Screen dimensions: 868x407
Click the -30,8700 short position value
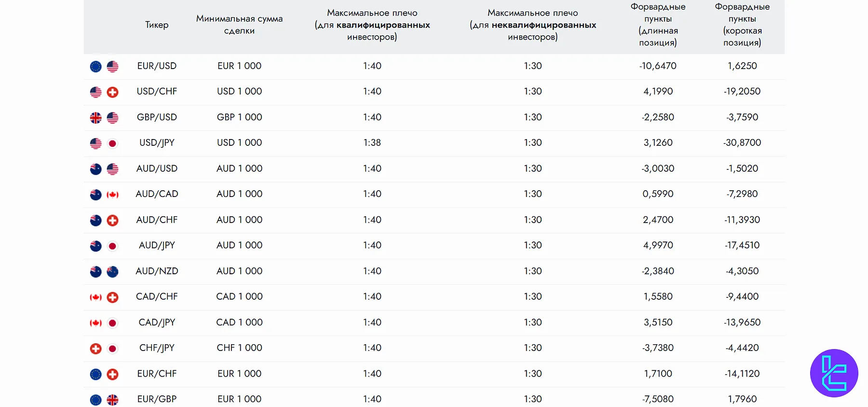[742, 142]
